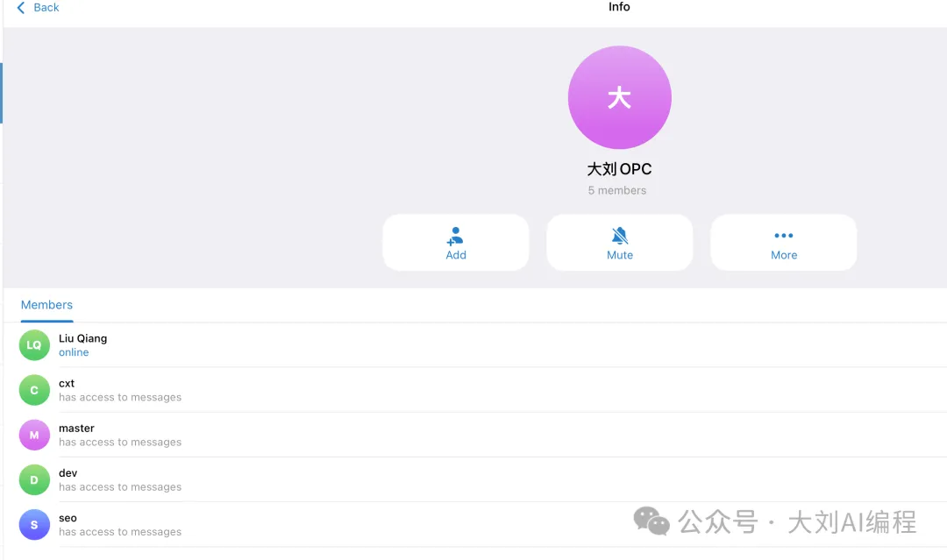Click the back chevron arrow

click(20, 8)
